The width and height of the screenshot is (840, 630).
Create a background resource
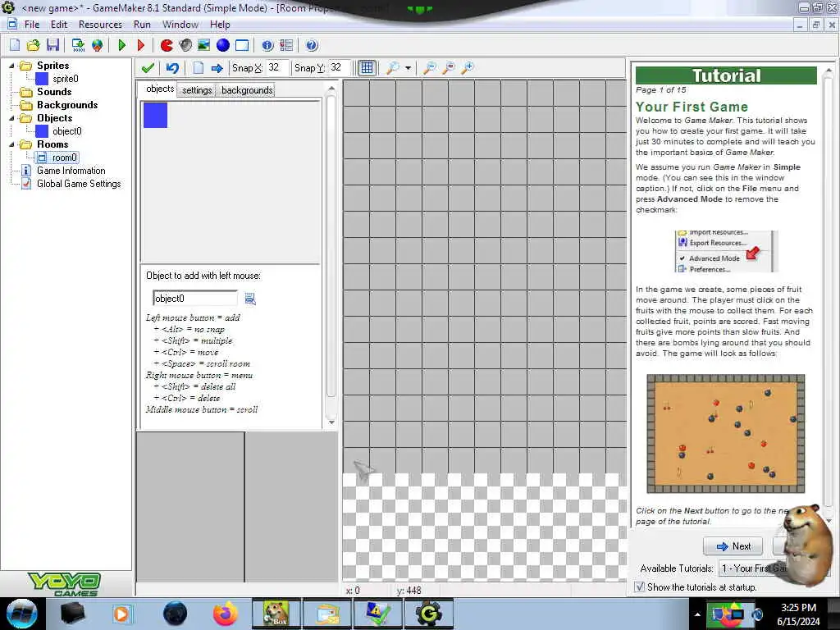click(204, 46)
